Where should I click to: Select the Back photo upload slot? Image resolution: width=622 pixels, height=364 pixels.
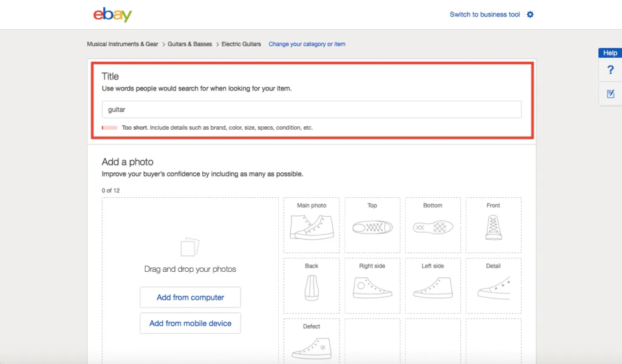312,285
